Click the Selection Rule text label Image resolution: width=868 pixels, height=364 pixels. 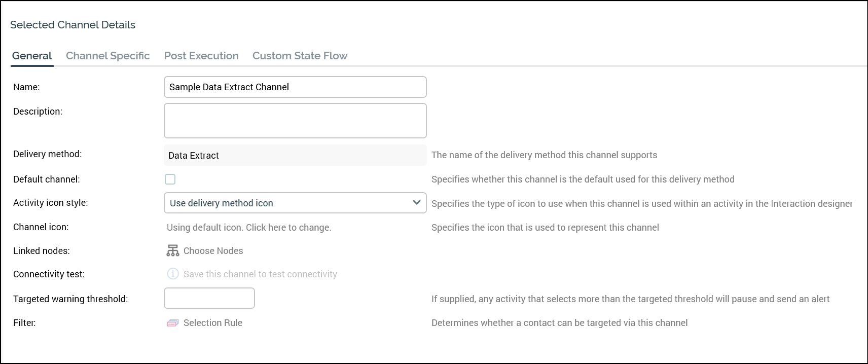coord(212,323)
